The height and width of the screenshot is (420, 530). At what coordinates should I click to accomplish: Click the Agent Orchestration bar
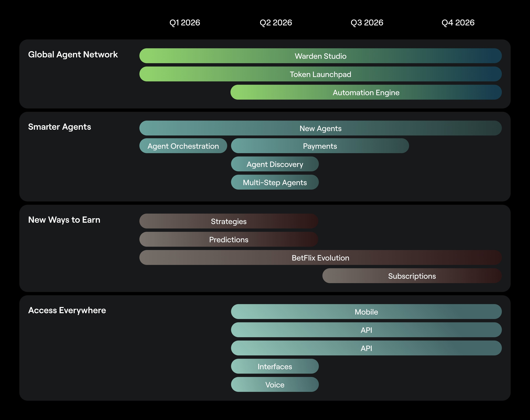click(183, 146)
